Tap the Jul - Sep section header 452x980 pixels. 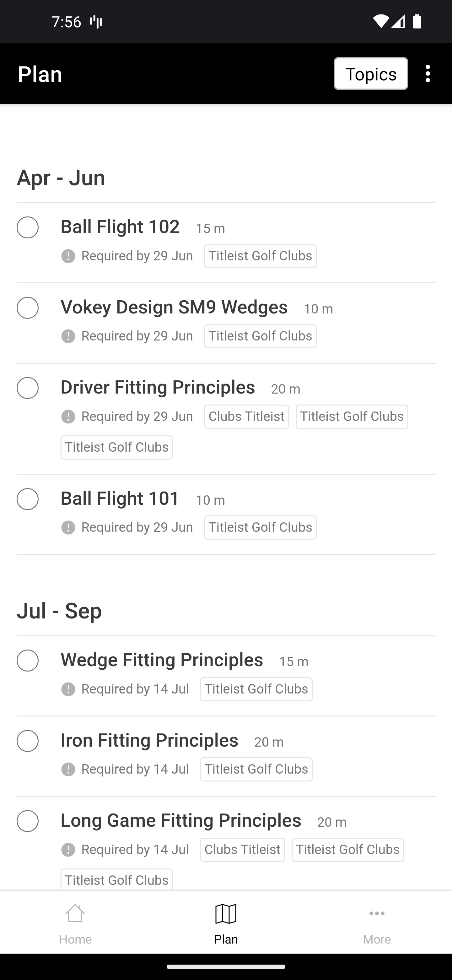pyautogui.click(x=59, y=611)
